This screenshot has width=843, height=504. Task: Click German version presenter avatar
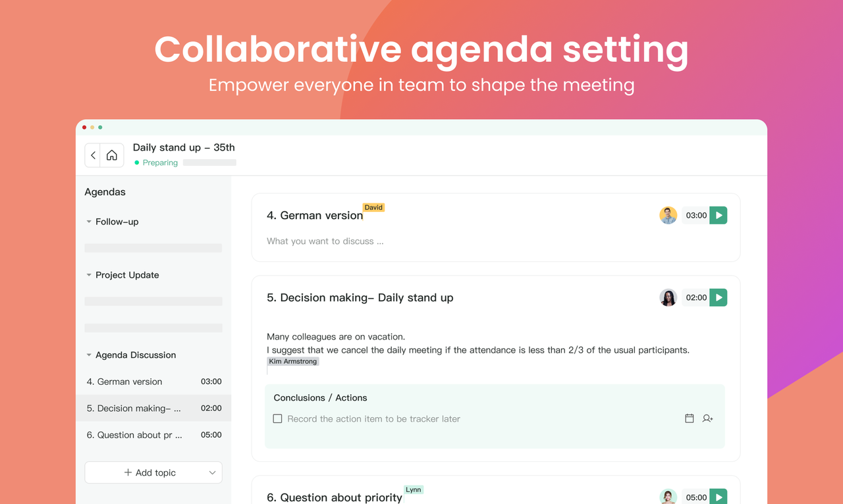click(x=668, y=215)
